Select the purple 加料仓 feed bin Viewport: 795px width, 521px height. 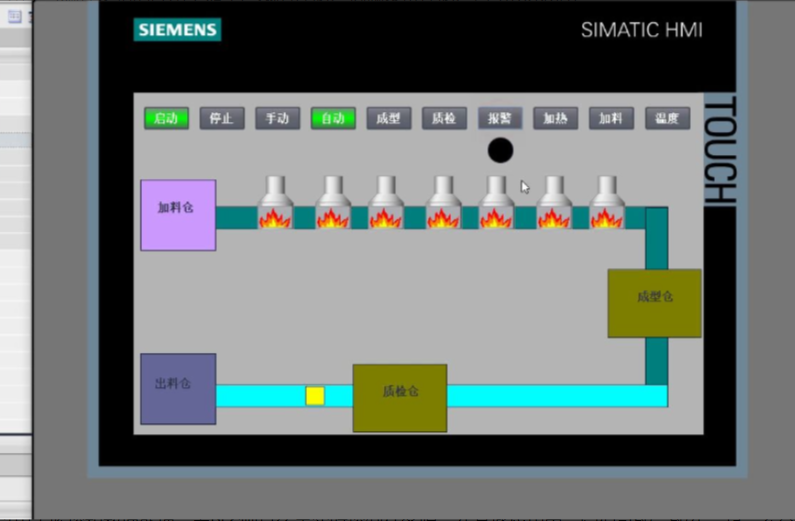coord(178,215)
